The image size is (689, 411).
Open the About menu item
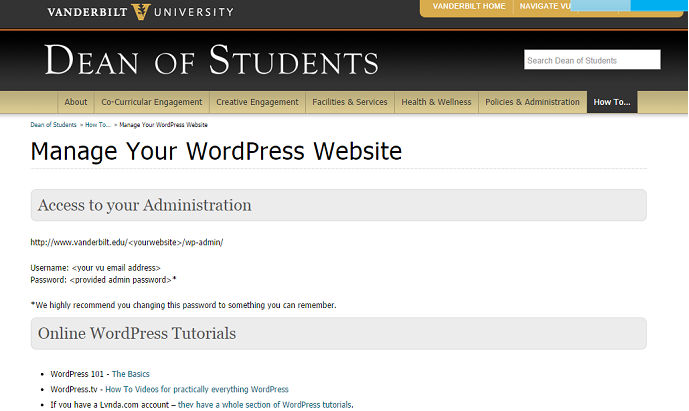76,102
